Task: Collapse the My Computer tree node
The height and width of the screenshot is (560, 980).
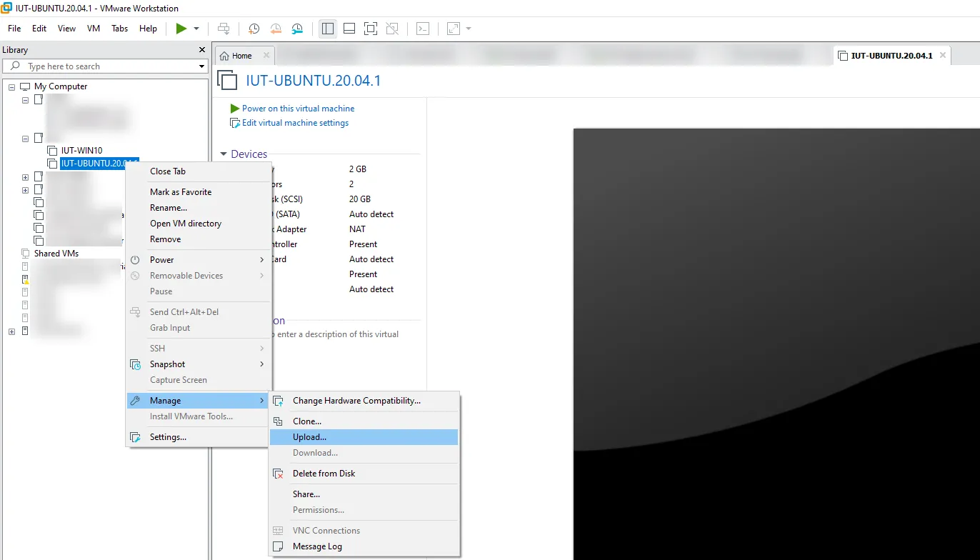Action: pyautogui.click(x=11, y=86)
